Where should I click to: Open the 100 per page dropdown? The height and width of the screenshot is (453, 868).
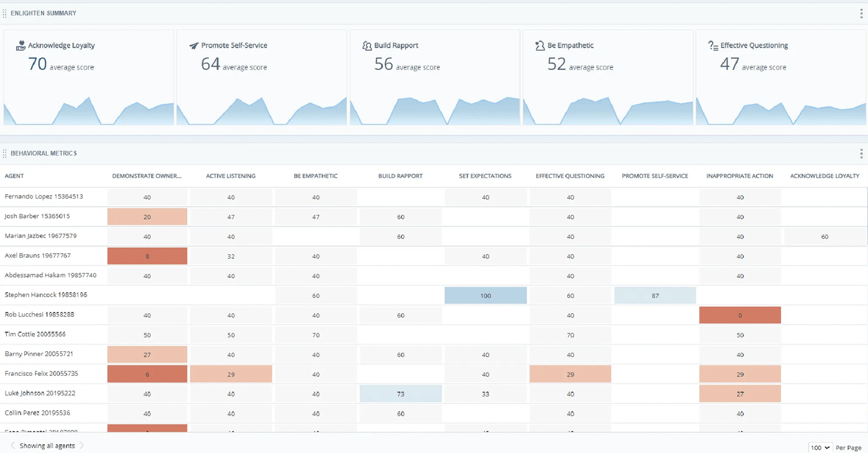click(820, 447)
